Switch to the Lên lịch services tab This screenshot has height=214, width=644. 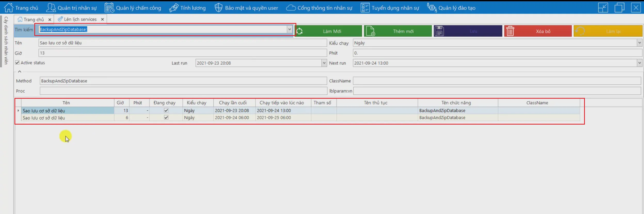point(80,19)
